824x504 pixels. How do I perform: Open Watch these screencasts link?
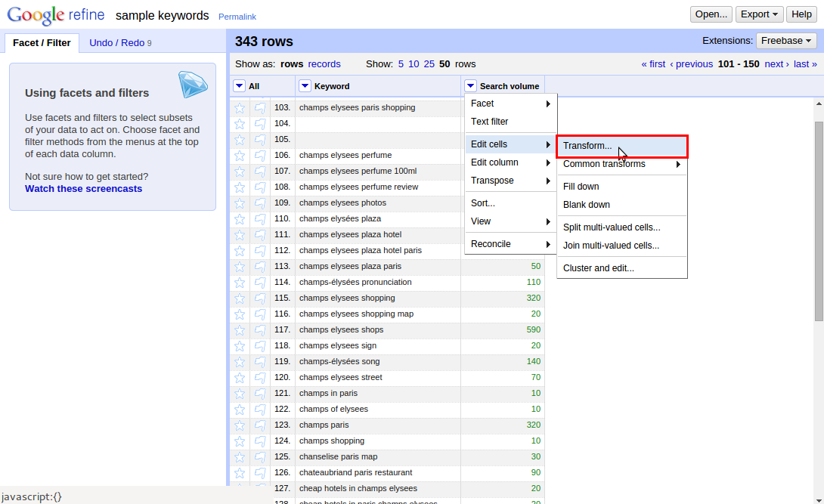[x=84, y=189]
